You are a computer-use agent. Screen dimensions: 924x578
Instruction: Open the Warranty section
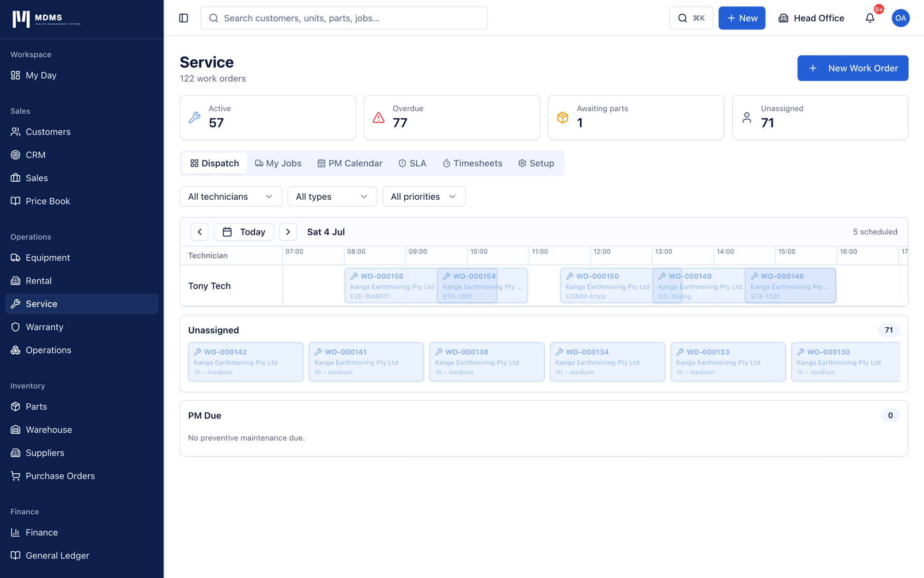pos(82,327)
